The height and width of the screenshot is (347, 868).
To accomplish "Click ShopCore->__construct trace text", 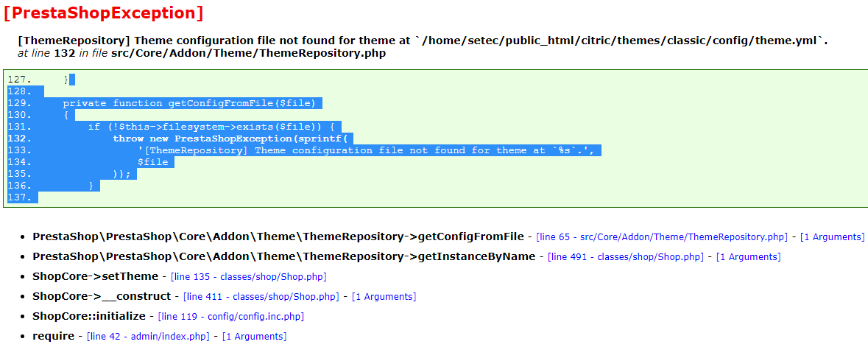I will (102, 296).
